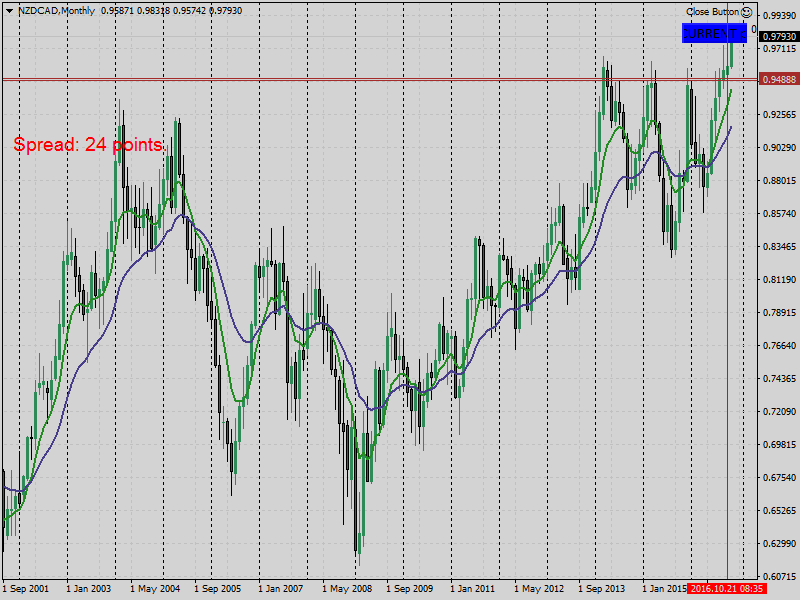Click the 1 Jan 2011 date label
800x600 pixels.
(x=472, y=589)
